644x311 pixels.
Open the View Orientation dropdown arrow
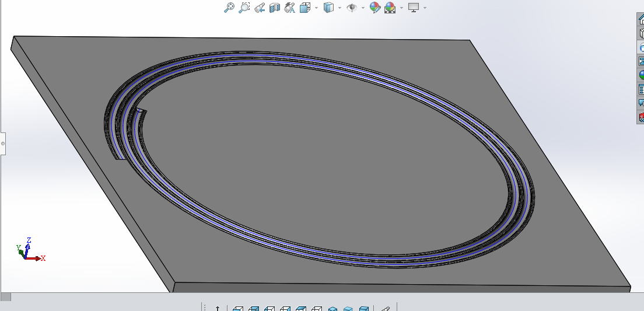316,8
